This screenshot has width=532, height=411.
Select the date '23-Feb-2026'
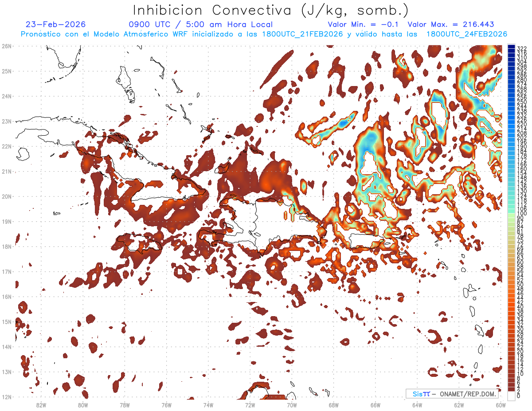point(55,24)
